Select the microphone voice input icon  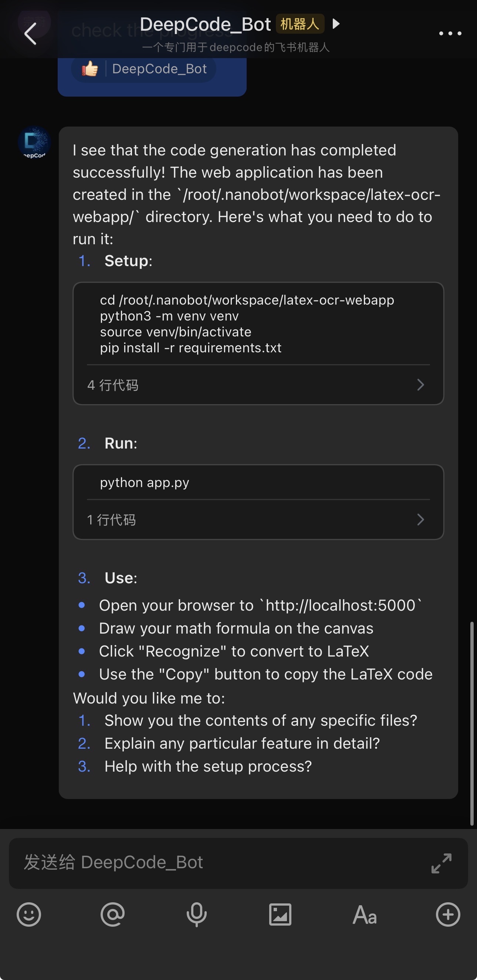196,914
